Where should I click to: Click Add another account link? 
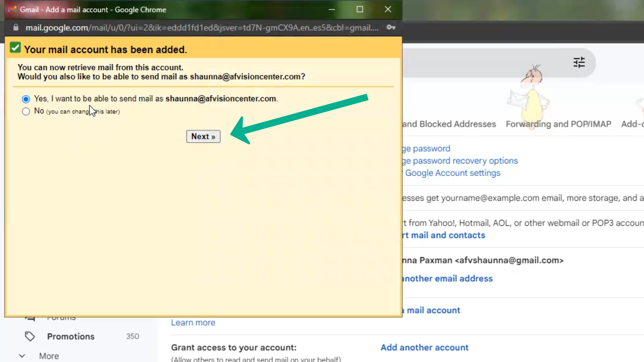click(424, 348)
